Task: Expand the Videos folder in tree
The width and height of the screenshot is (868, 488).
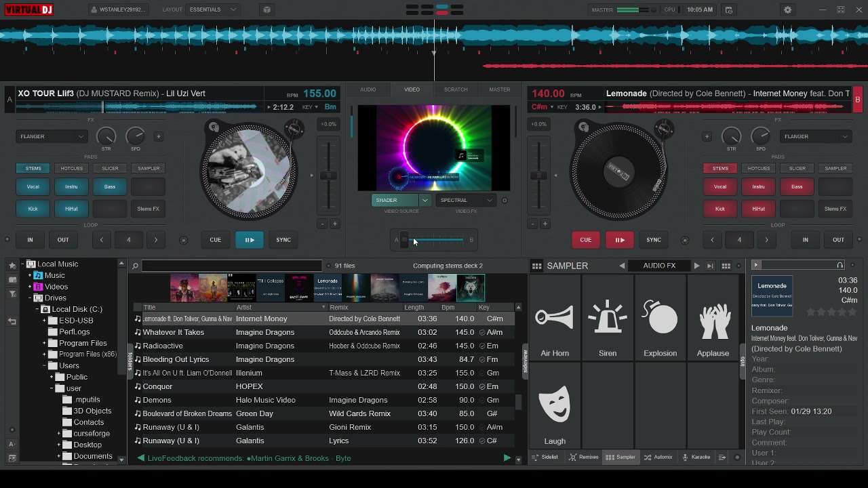Action: 30,287
